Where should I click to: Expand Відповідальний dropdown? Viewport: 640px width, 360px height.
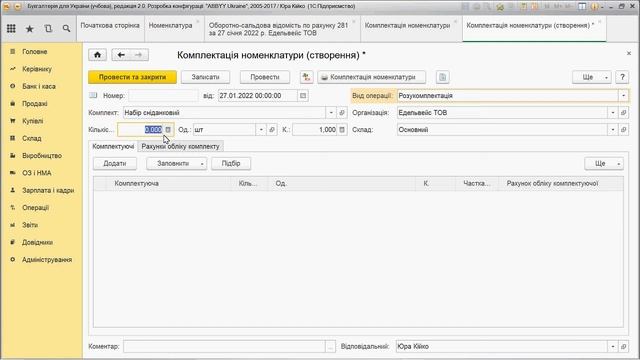click(x=613, y=347)
